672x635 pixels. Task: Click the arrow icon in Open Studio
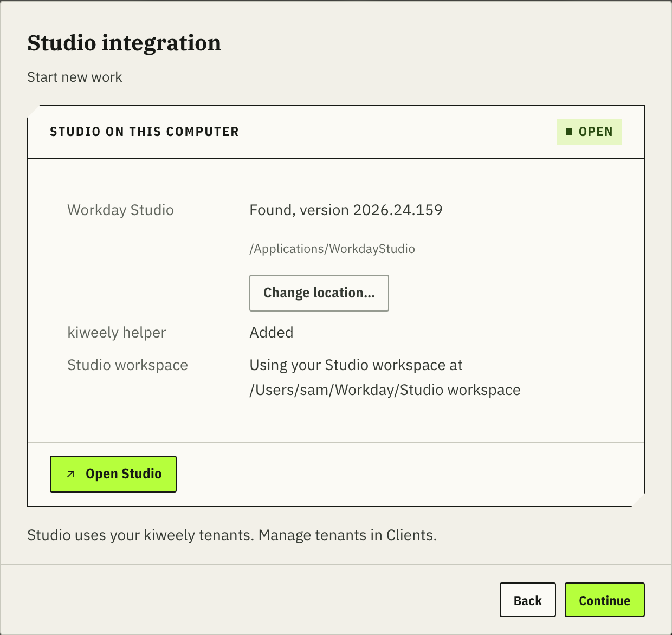pyautogui.click(x=70, y=474)
